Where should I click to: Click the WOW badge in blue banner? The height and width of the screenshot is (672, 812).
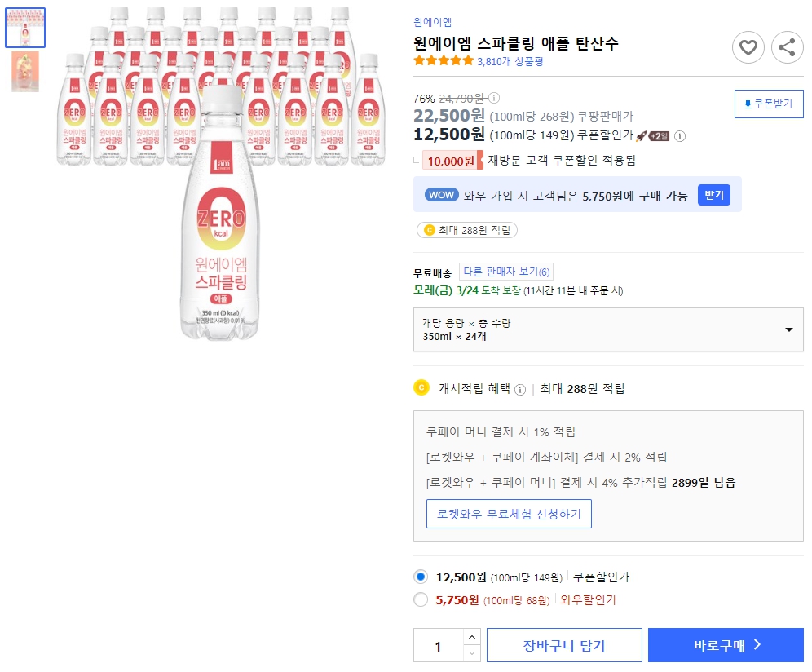(x=441, y=194)
